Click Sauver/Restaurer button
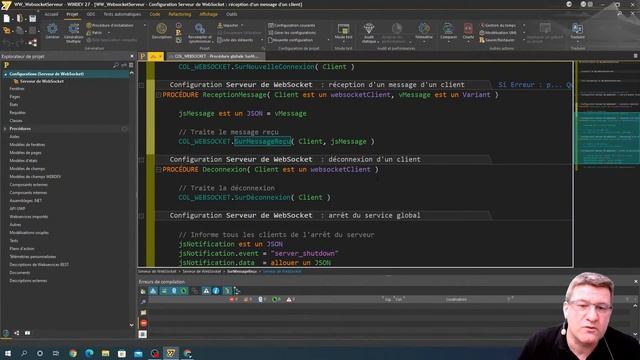 point(497,40)
